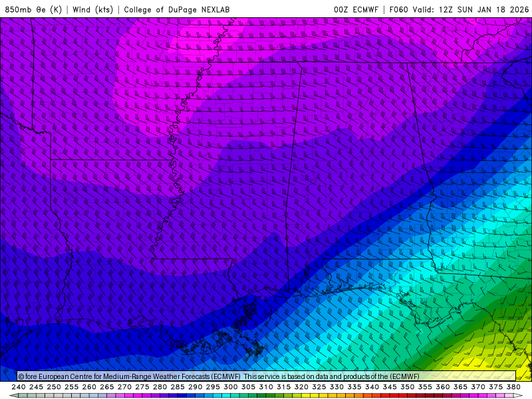532x399 pixels.
Task: Click the colorbar value 365
Action: click(x=460, y=387)
